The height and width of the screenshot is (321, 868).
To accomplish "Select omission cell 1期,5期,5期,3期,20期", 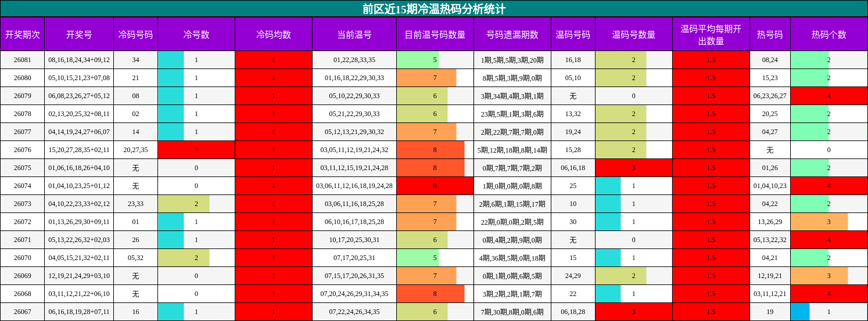I will (x=512, y=60).
